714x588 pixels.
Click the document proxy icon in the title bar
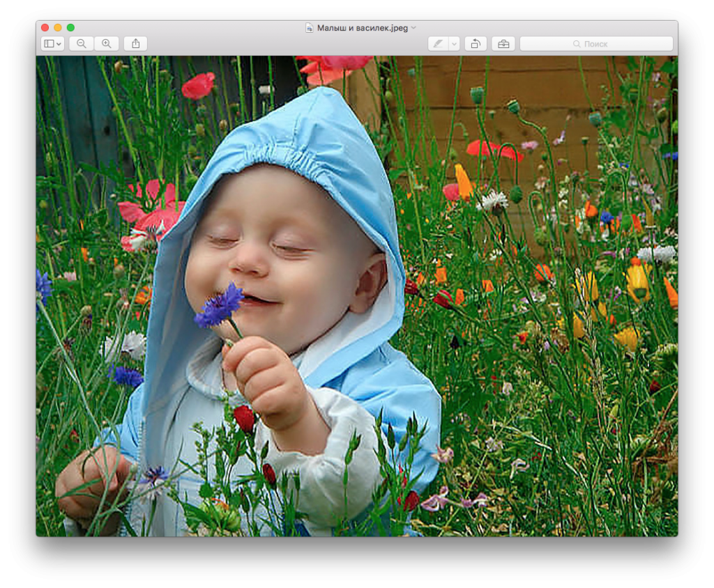pos(309,28)
